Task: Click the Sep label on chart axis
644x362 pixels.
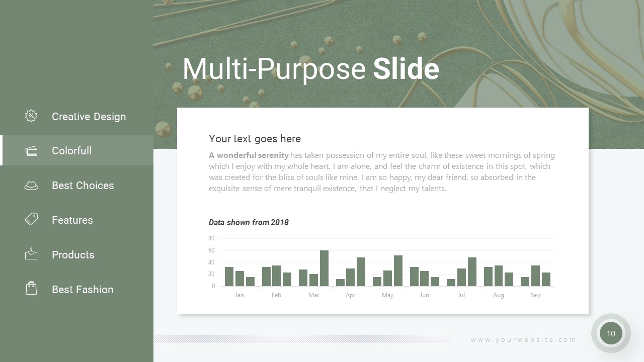Action: click(x=535, y=295)
